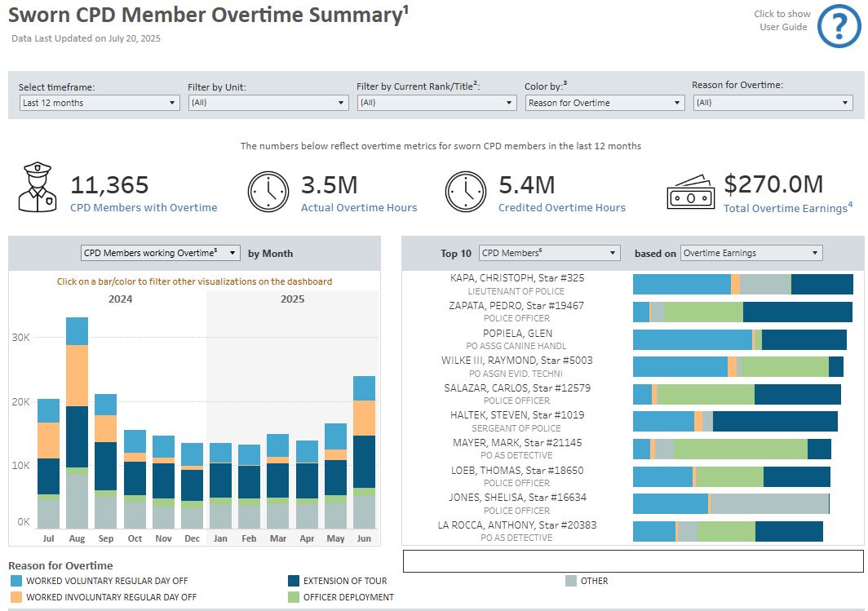
Task: Select the May 2025 stacked bar
Action: coord(335,476)
